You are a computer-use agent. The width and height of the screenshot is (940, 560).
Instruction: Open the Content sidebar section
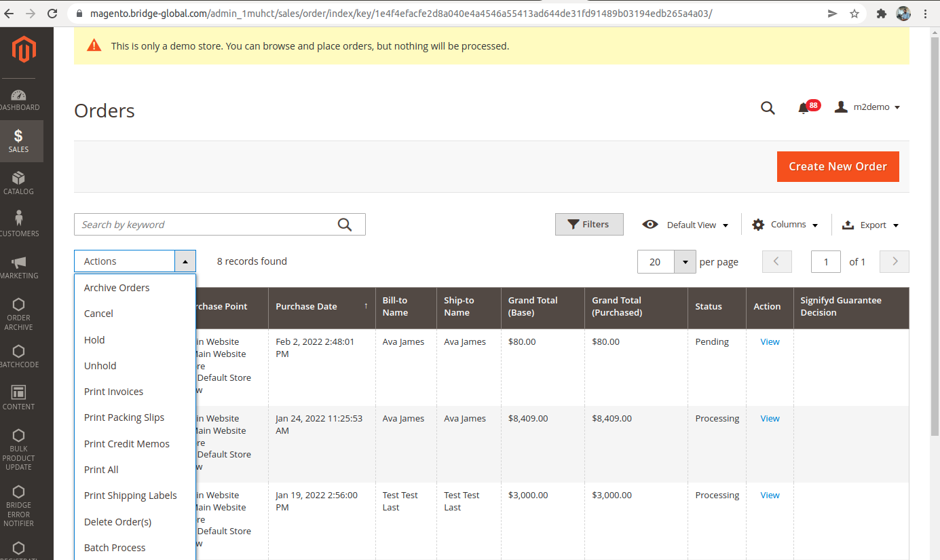18,398
